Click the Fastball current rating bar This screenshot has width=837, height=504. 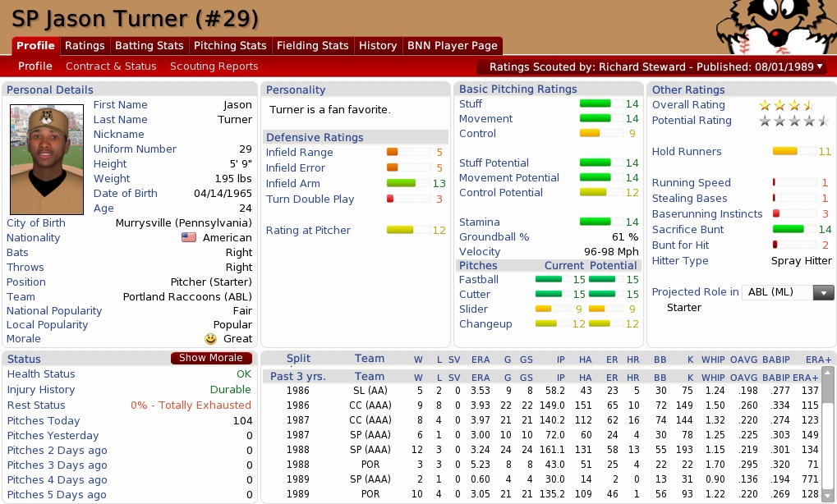point(550,280)
